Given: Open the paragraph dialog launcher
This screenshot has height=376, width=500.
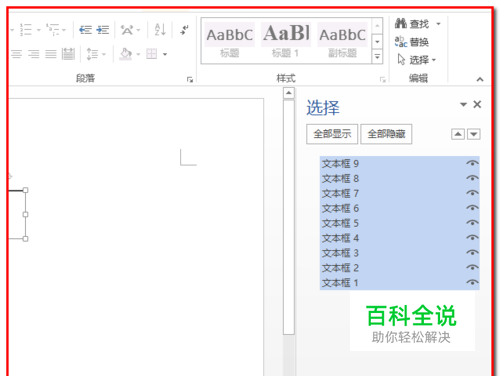Looking at the screenshot, I should pos(190,79).
